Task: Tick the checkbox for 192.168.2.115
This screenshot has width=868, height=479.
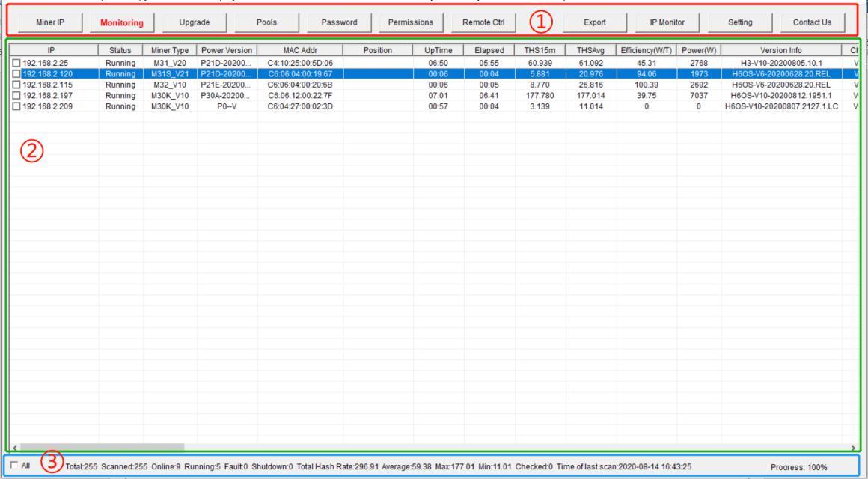Action: (16, 85)
